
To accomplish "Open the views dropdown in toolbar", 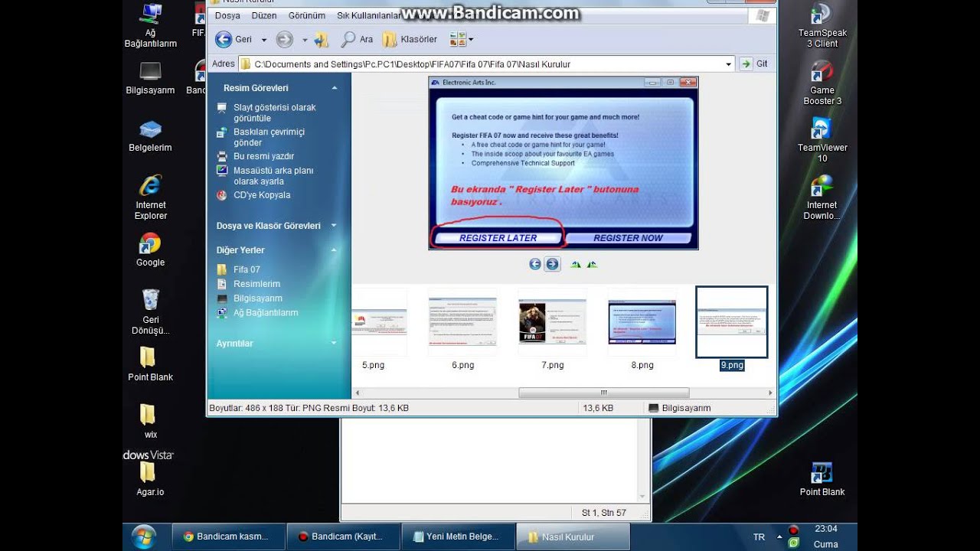I will coord(462,39).
